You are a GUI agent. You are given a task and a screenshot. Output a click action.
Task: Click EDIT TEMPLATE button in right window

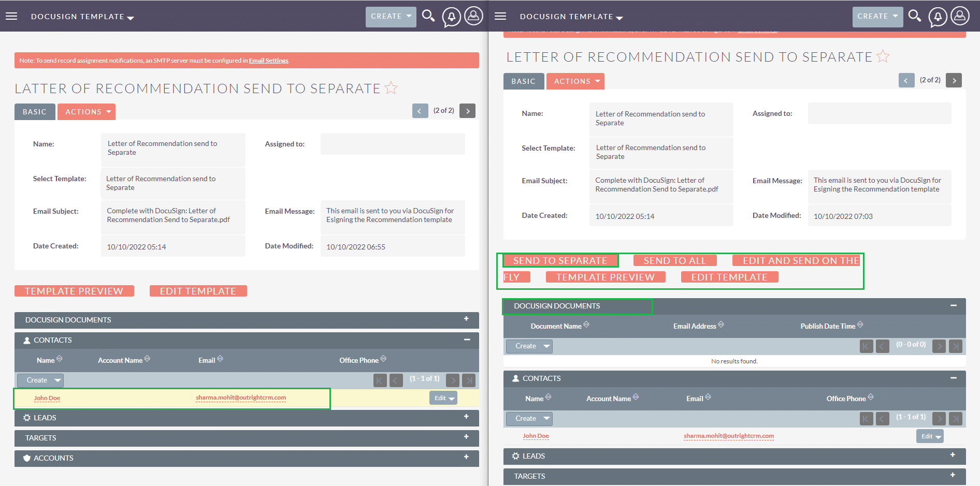point(729,277)
